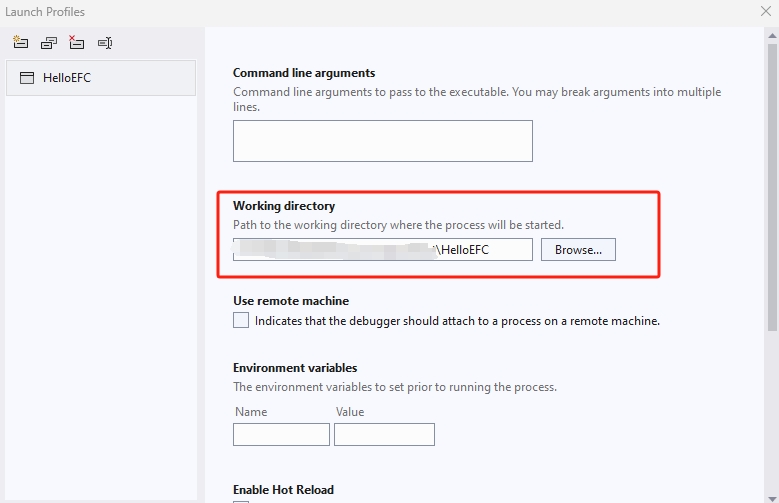Click the environment variable Value field
This screenshot has height=503, width=779.
click(x=384, y=434)
